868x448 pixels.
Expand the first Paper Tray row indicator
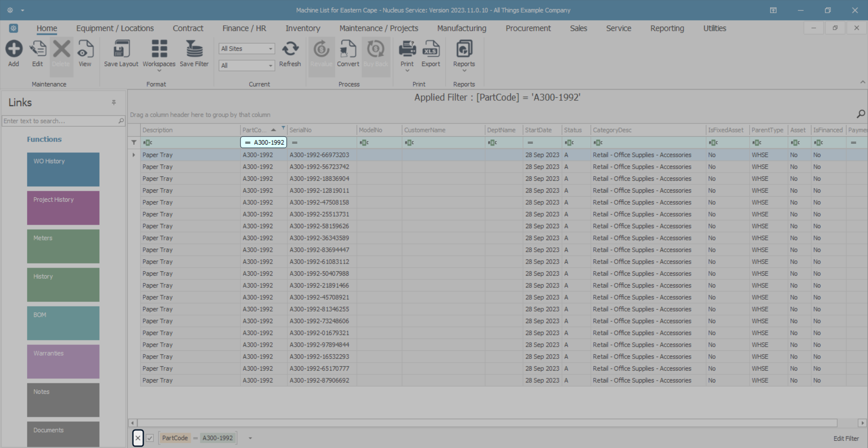[x=134, y=155]
